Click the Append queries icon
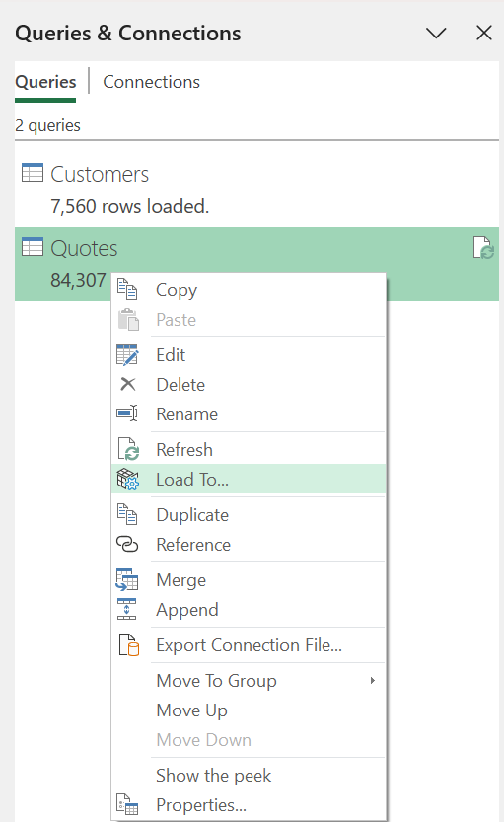504x822 pixels. click(127, 609)
